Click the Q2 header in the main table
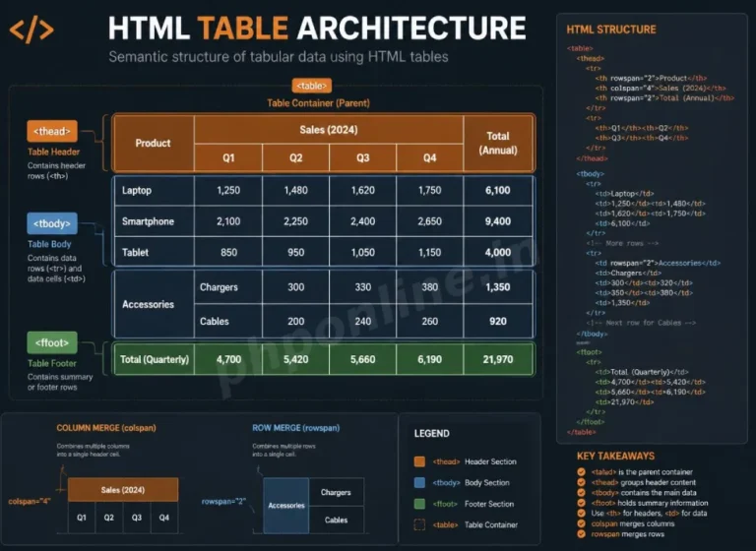The image size is (756, 551). point(295,157)
